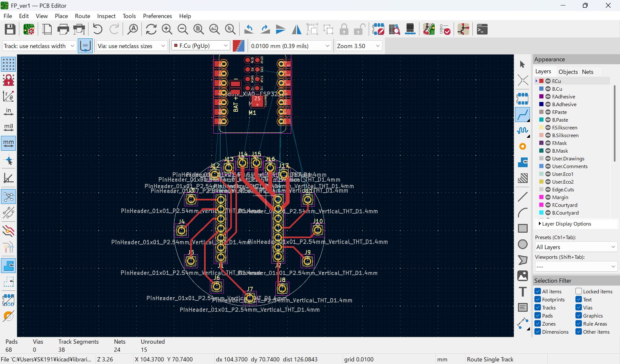The image size is (620, 364).
Task: Open the Route menu
Action: pos(82,16)
